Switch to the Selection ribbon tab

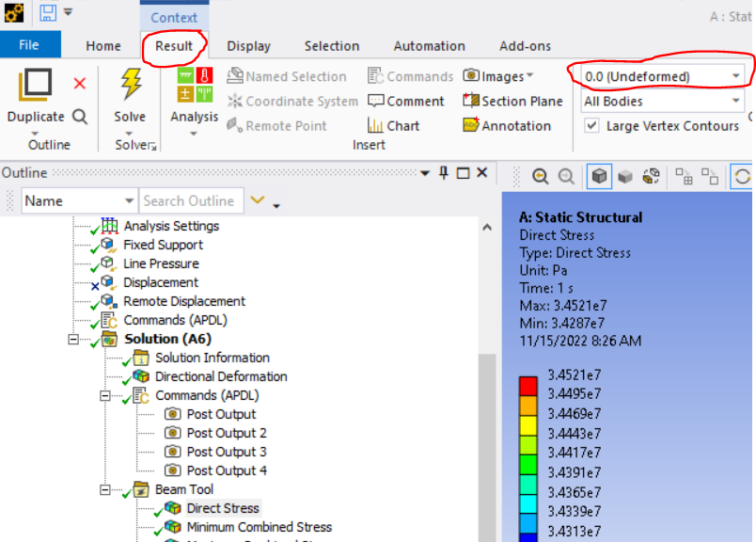332,46
